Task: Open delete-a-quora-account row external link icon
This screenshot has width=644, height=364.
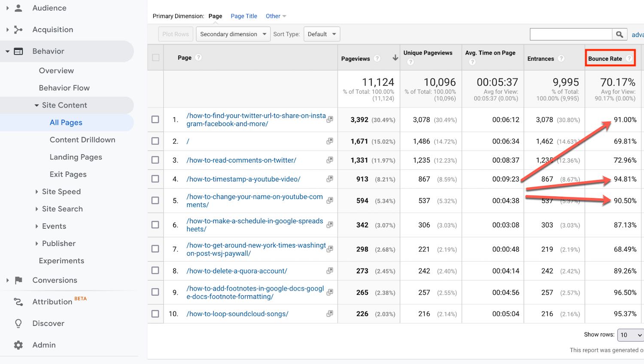Action: tap(330, 271)
